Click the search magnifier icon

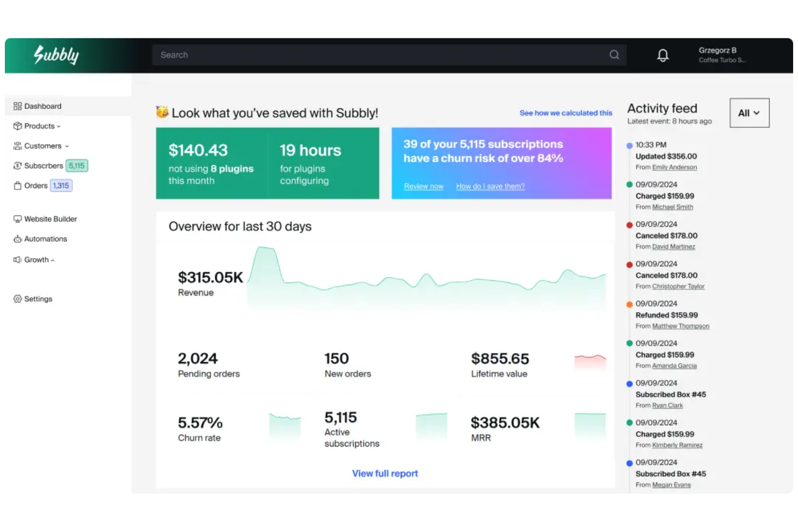click(x=614, y=54)
